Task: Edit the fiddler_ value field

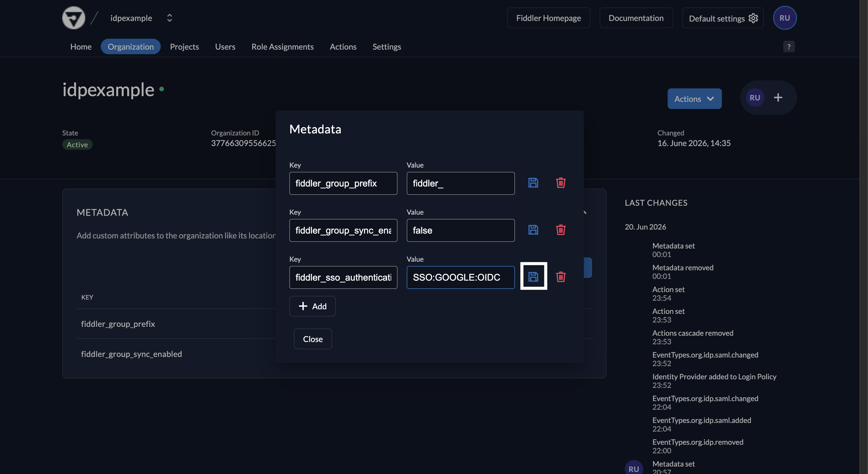Action: pos(461,183)
